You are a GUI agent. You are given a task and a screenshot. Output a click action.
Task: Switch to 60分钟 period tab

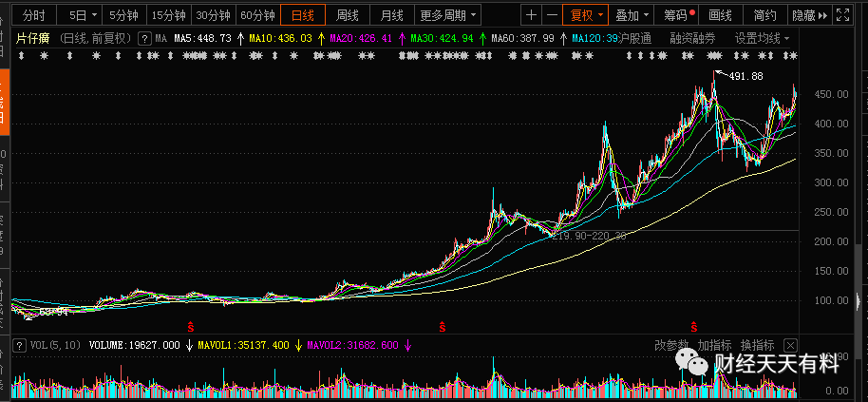(x=258, y=15)
